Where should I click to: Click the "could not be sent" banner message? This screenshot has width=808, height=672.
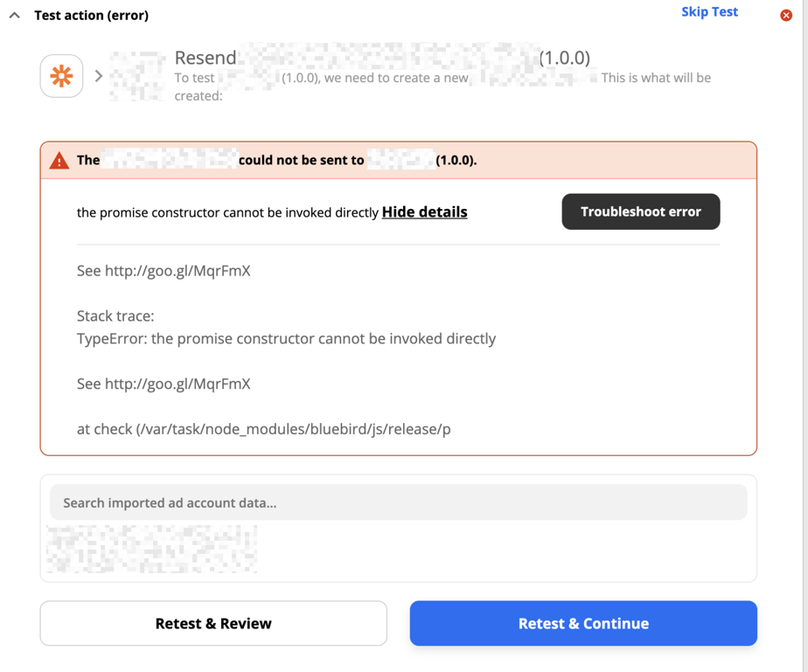click(301, 161)
